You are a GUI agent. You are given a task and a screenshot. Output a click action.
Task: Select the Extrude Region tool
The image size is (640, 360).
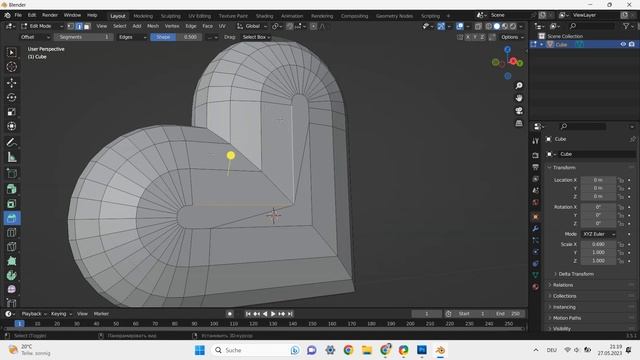tap(11, 189)
